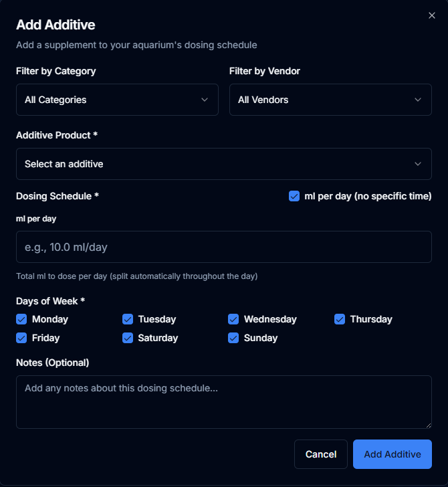This screenshot has width=448, height=487.
Task: Uncheck the Friday checkbox
Action: point(21,338)
